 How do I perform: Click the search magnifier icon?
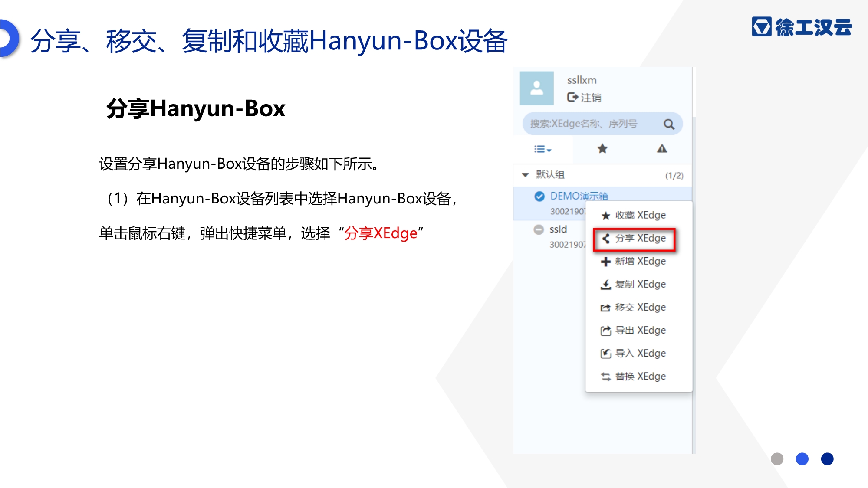[x=669, y=124]
